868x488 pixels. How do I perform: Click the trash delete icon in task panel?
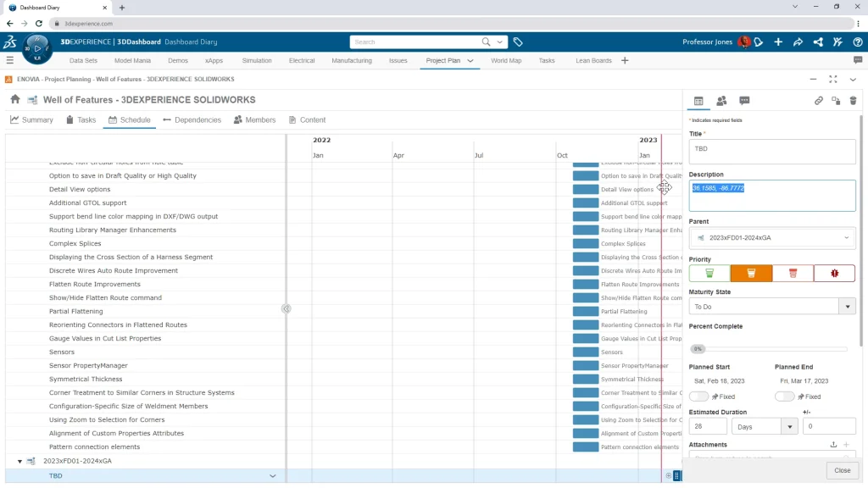pos(853,101)
